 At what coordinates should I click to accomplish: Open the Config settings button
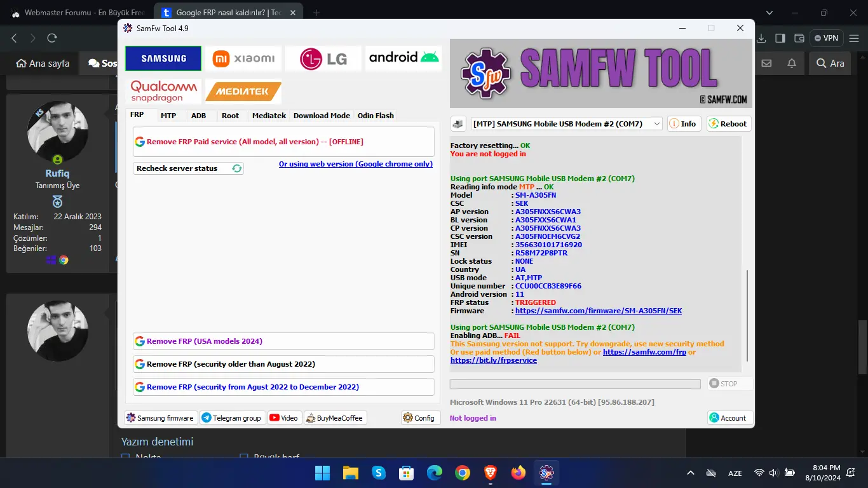tap(420, 418)
